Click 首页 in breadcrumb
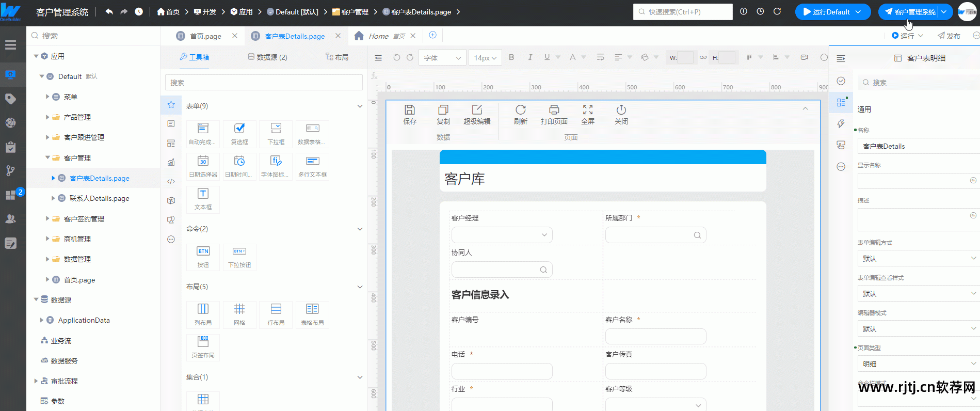The width and height of the screenshot is (980, 411). (x=169, y=11)
